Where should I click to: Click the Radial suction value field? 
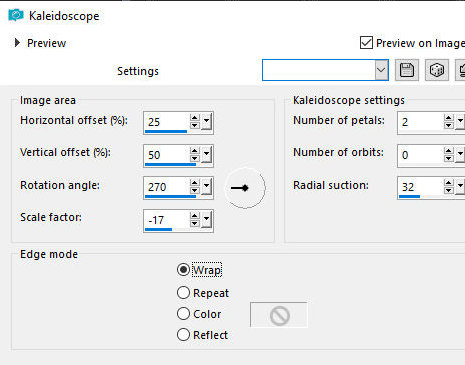click(x=421, y=187)
